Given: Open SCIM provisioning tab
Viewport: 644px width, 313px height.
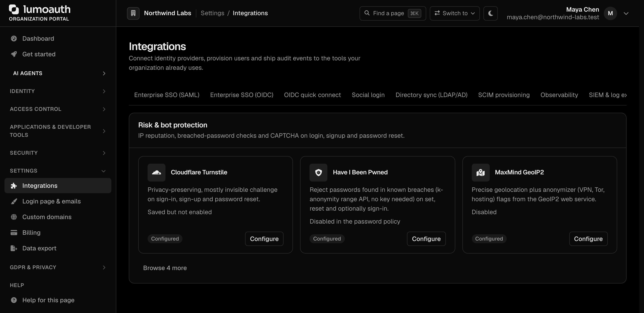Looking at the screenshot, I should point(504,95).
